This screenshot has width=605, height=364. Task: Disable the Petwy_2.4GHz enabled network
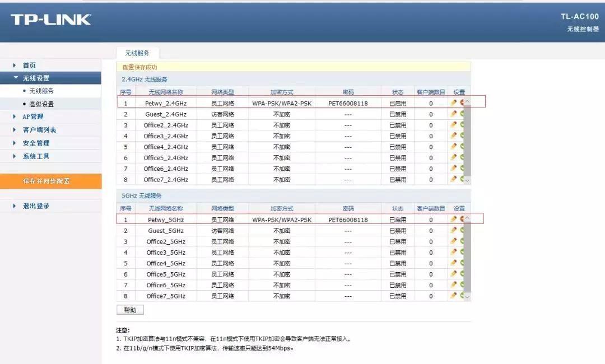coord(461,103)
